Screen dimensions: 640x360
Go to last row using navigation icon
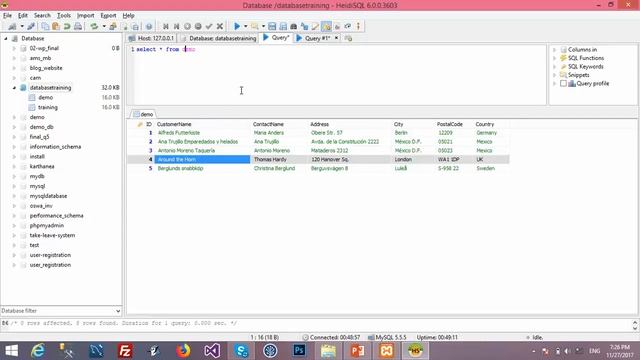(176, 26)
